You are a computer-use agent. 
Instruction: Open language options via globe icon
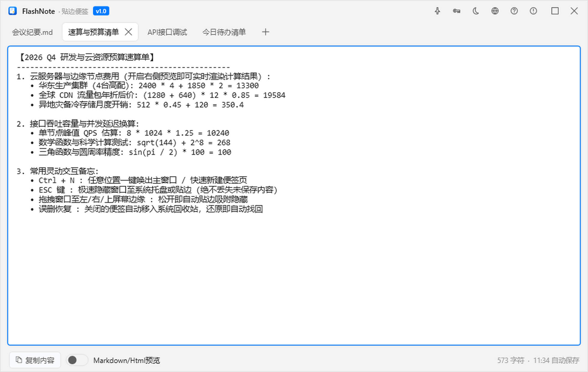click(495, 11)
